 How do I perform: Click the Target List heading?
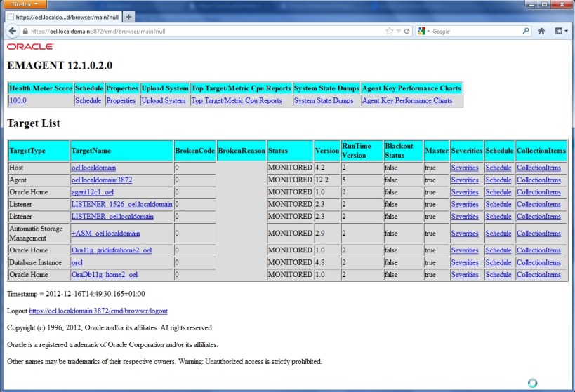pos(34,123)
